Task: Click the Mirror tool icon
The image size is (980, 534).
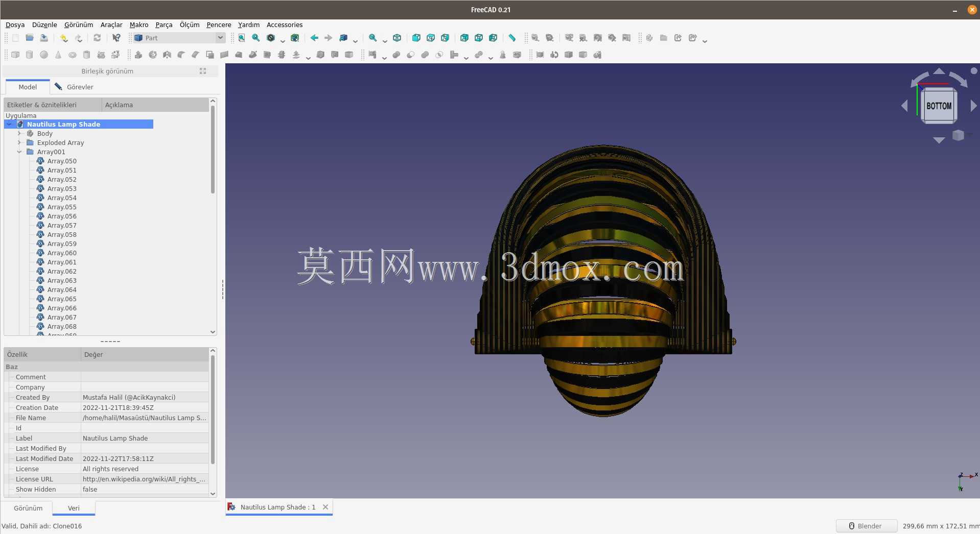Action: click(167, 55)
